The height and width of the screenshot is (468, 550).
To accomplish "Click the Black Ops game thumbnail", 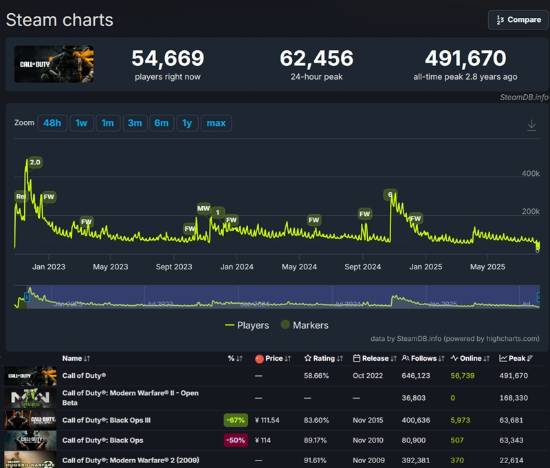I will 31,440.
